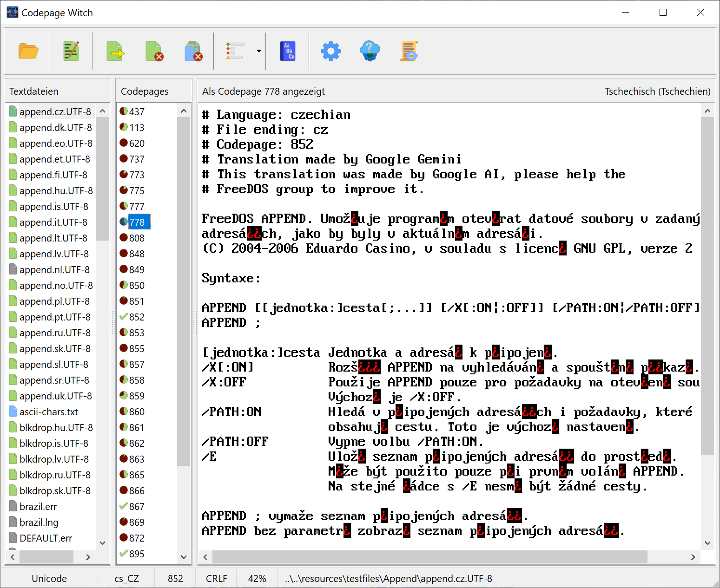The image size is (720, 588).
Task: Open append.dk.UTF-8 in the file list
Action: pos(55,128)
